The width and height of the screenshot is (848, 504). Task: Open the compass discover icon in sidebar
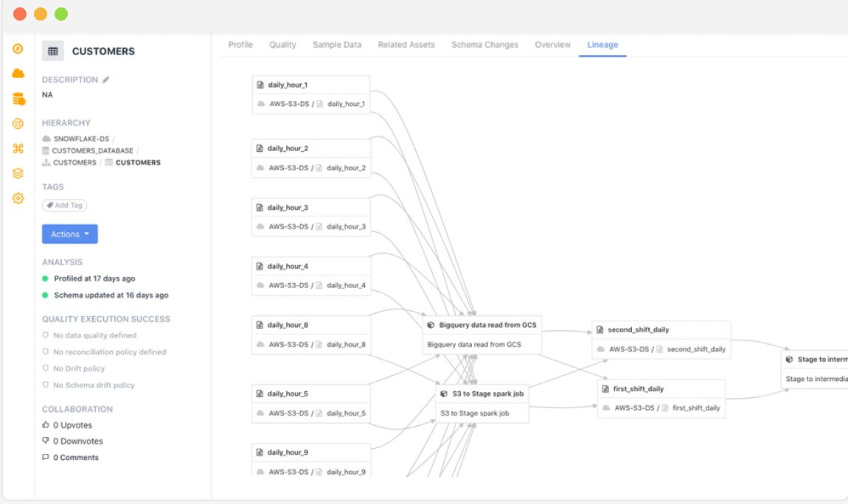click(x=18, y=49)
